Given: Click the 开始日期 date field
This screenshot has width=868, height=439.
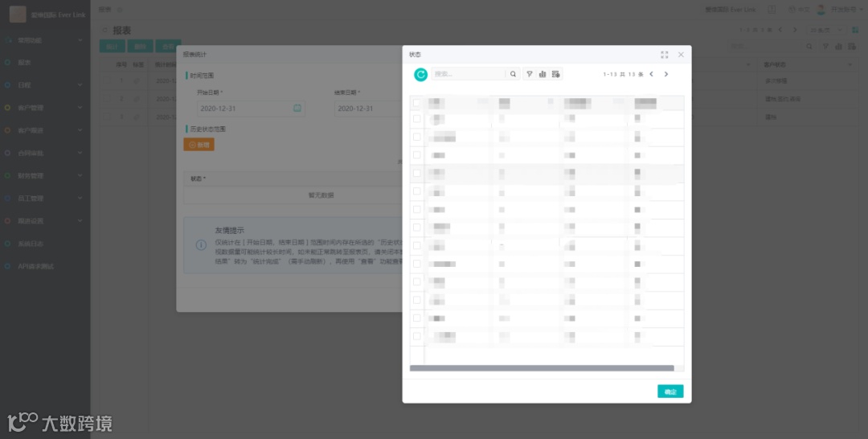Looking at the screenshot, I should point(251,109).
